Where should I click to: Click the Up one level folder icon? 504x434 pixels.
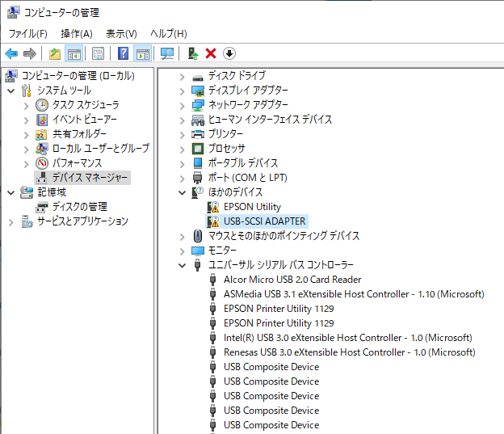click(x=54, y=53)
